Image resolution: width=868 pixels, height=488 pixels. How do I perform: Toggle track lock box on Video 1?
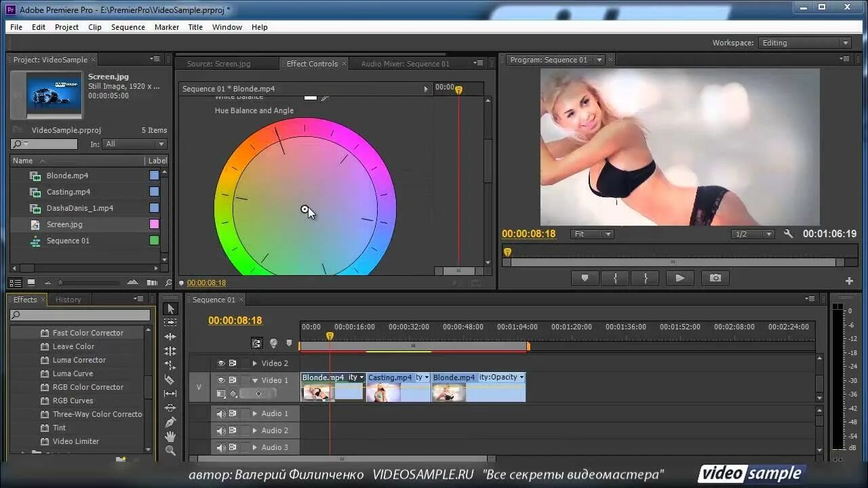pyautogui.click(x=245, y=380)
